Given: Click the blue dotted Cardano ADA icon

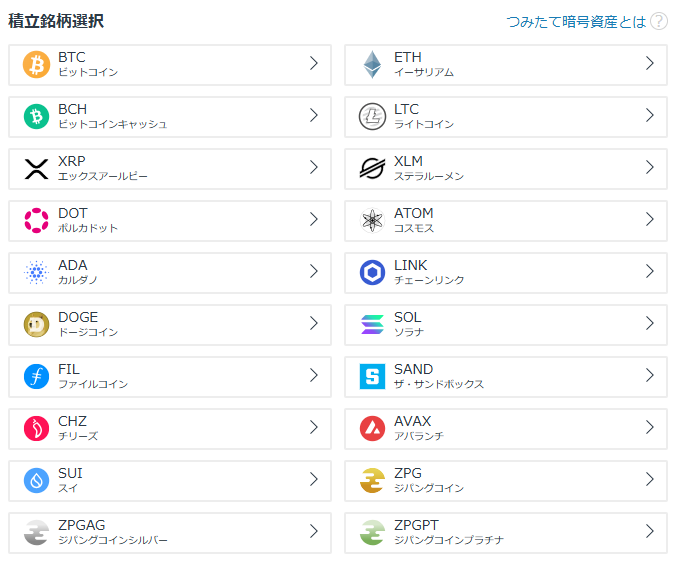Looking at the screenshot, I should [37, 272].
